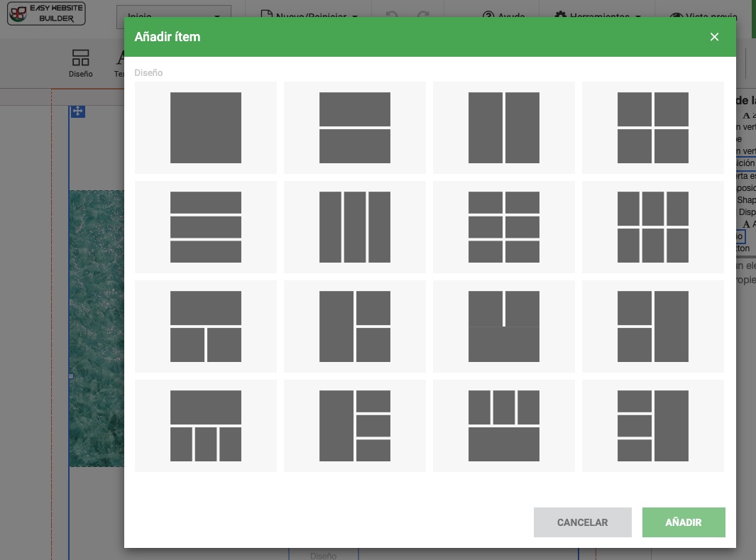Select layout with three top, wide bottom

[504, 426]
